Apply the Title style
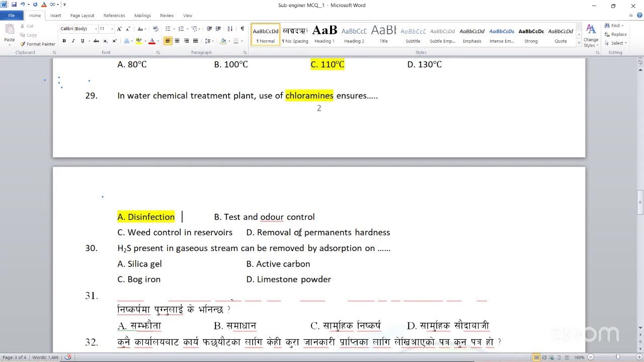The image size is (644, 362). pos(384,35)
